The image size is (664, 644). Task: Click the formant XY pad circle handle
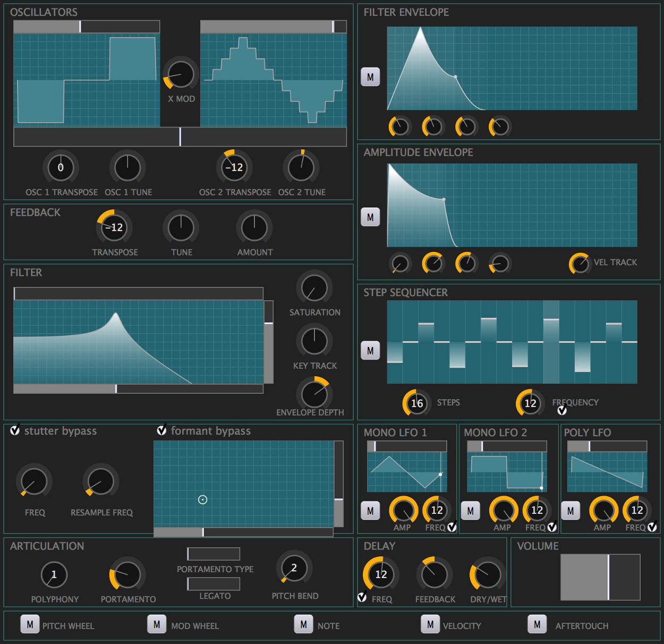202,499
